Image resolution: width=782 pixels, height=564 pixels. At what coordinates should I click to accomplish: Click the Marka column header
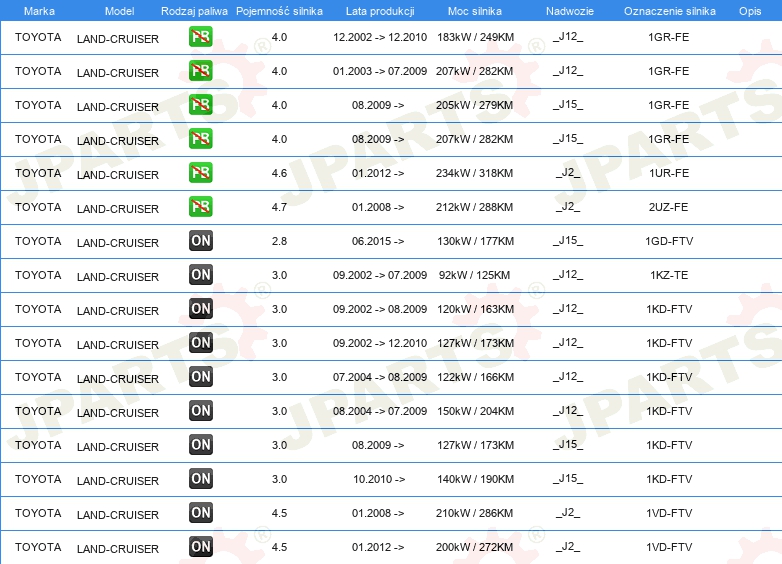(39, 11)
